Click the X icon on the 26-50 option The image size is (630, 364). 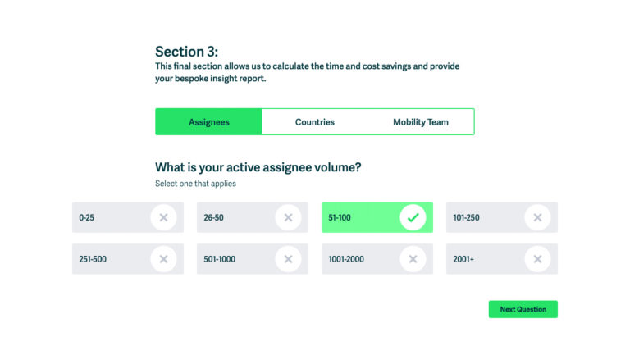click(288, 217)
